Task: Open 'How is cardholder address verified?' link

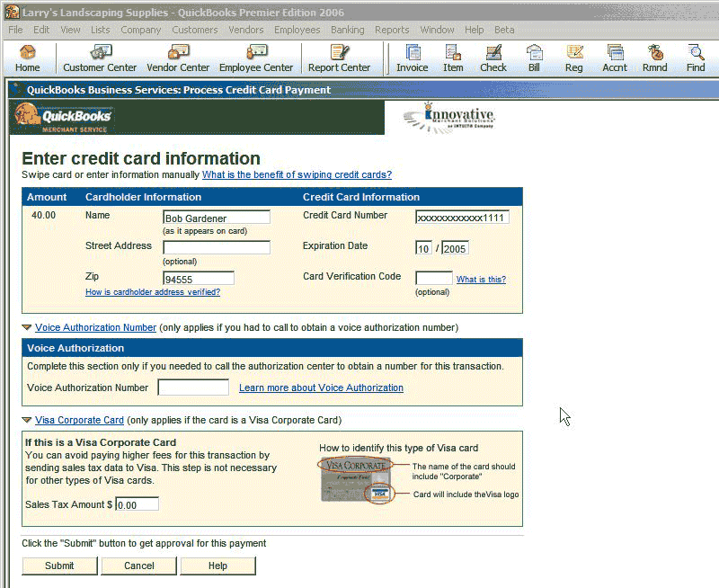Action: click(x=153, y=292)
